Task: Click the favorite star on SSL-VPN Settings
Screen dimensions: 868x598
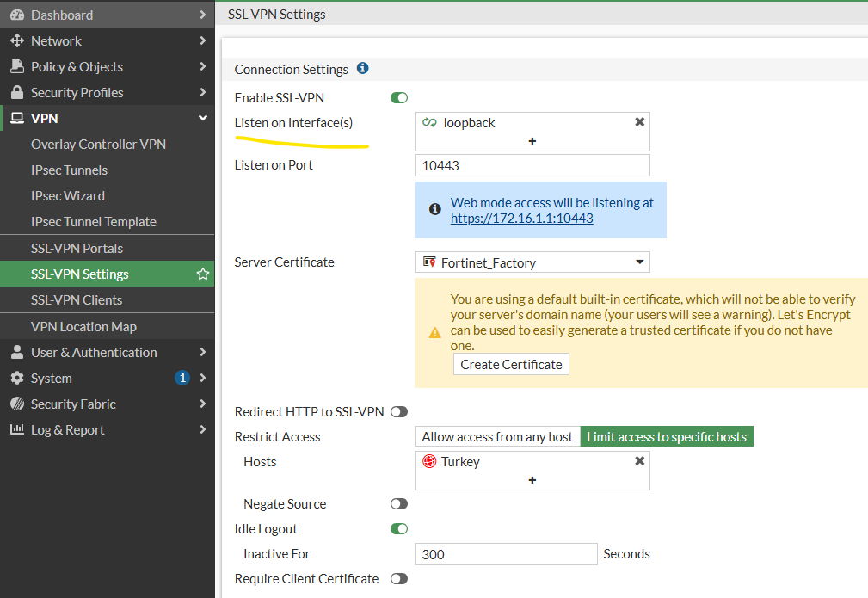Action: tap(203, 274)
